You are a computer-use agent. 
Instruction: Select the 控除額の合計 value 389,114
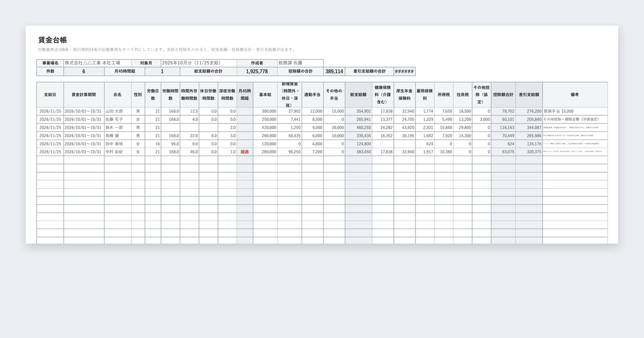tap(334, 71)
